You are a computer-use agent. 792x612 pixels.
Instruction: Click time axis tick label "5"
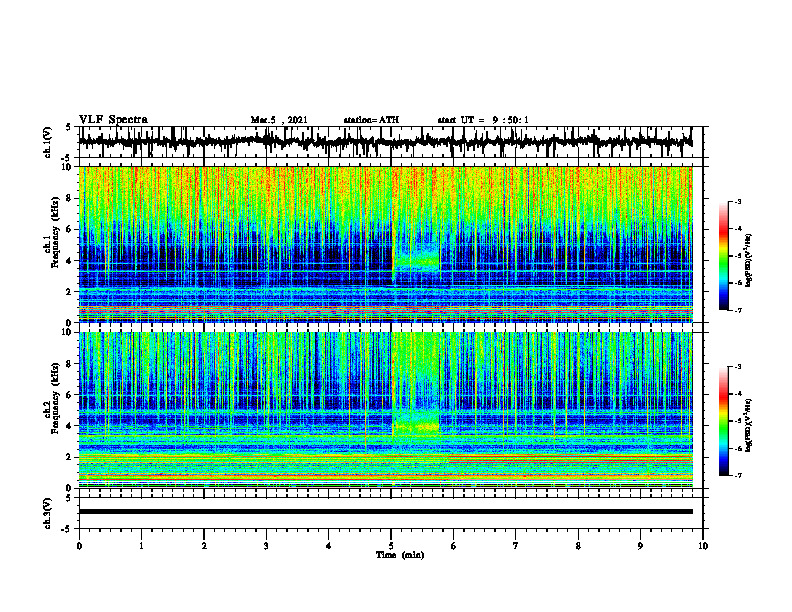coord(391,546)
